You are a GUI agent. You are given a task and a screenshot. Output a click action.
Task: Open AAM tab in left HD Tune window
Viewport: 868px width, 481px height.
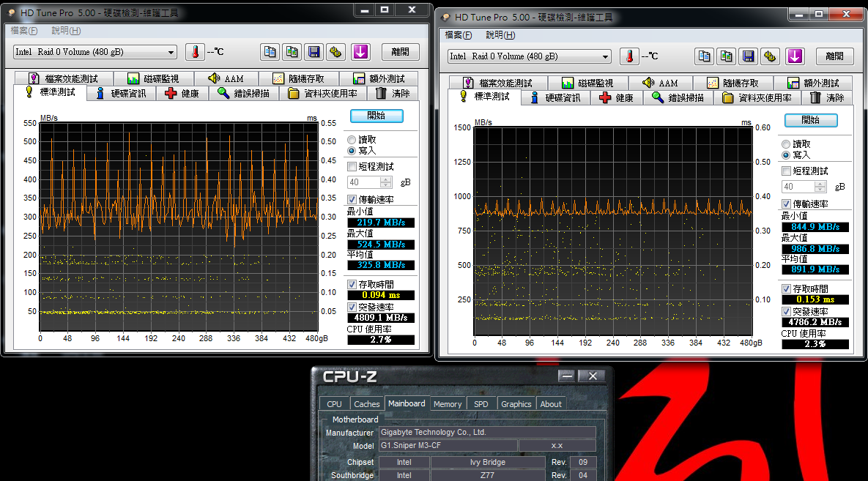(226, 78)
